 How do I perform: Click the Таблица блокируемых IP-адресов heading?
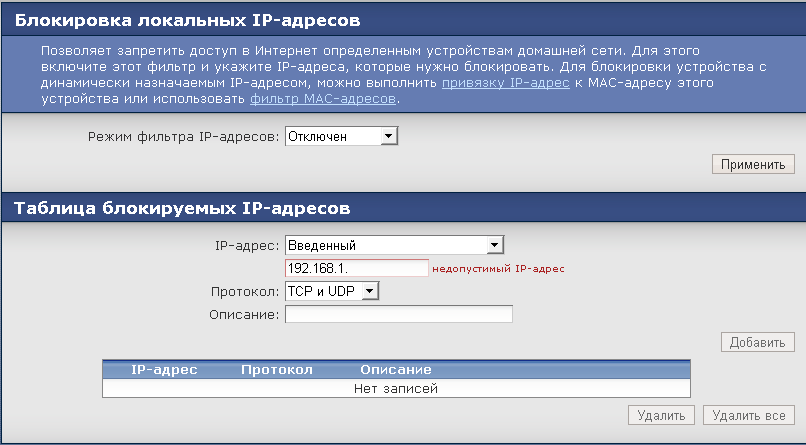pos(181,208)
